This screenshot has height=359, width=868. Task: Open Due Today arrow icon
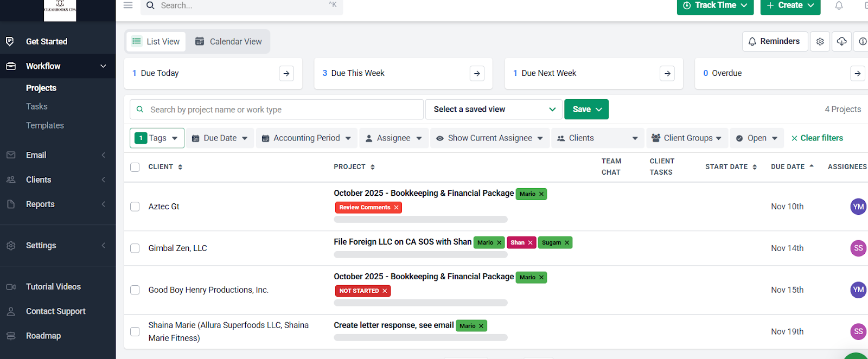point(286,73)
